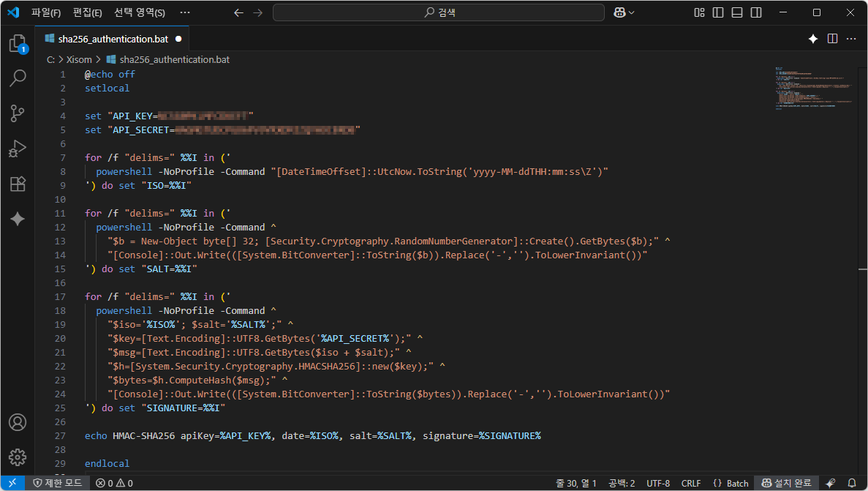This screenshot has width=868, height=491.
Task: Open problems via errors and warnings count
Action: 114,483
